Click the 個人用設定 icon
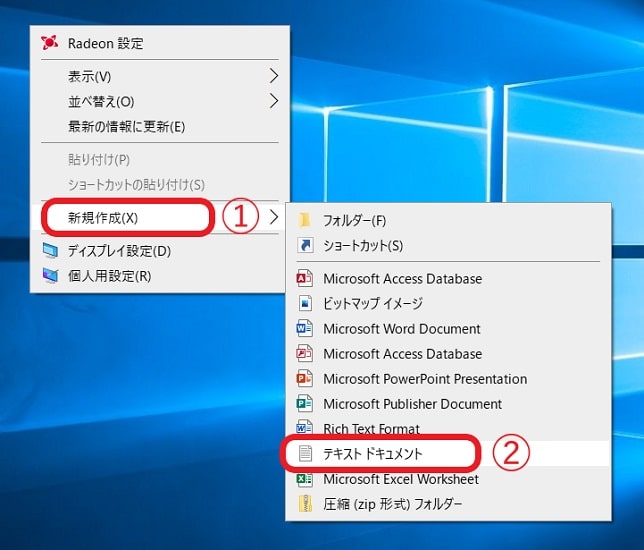Image resolution: width=644 pixels, height=550 pixels. tap(51, 276)
